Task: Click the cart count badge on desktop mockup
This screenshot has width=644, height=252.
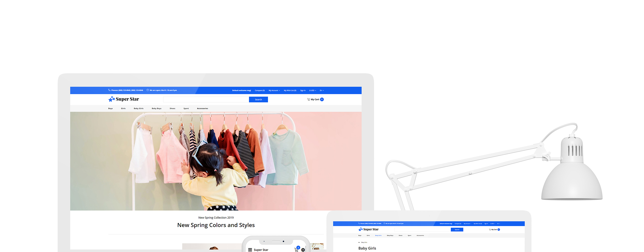Action: pos(322,99)
